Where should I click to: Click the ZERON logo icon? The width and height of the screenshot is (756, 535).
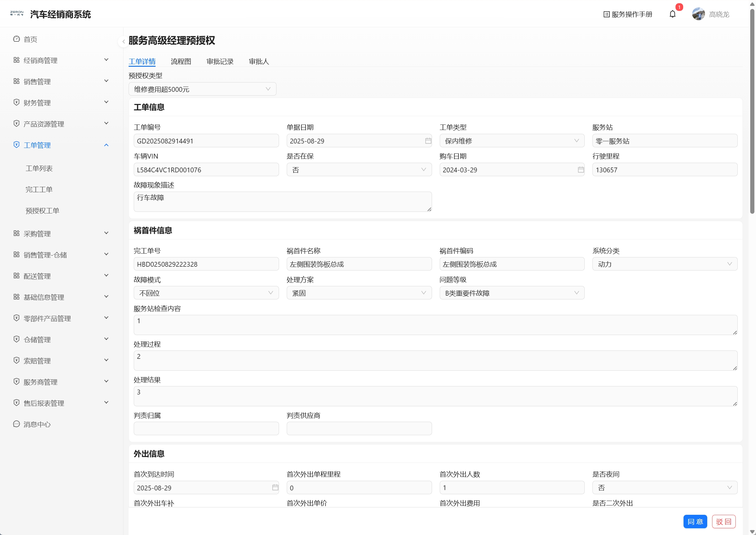17,13
